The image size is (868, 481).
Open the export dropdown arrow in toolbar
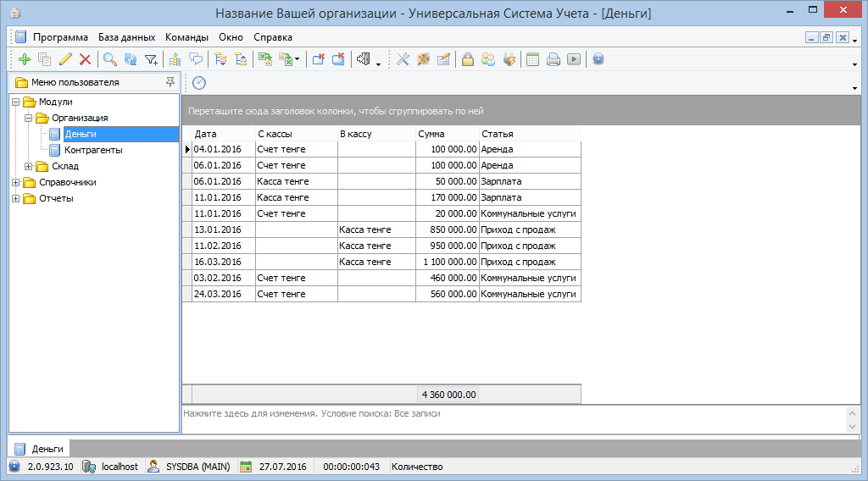(298, 59)
